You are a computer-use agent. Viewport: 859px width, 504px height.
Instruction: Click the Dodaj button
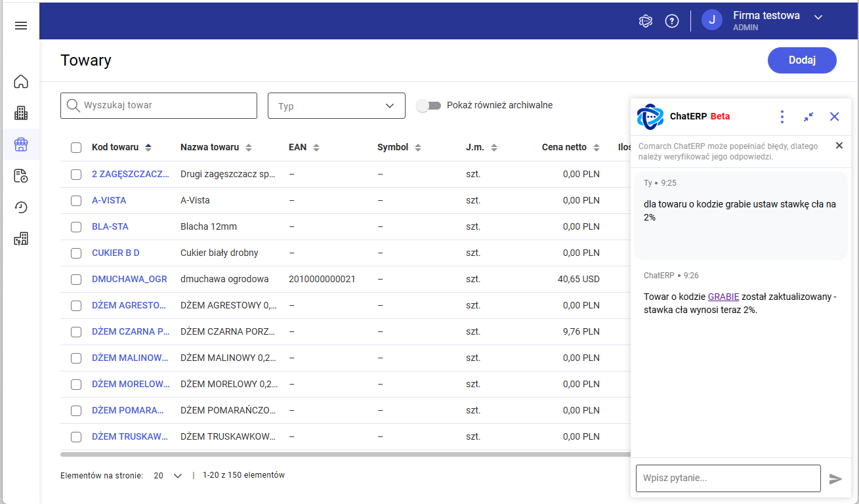tap(801, 60)
